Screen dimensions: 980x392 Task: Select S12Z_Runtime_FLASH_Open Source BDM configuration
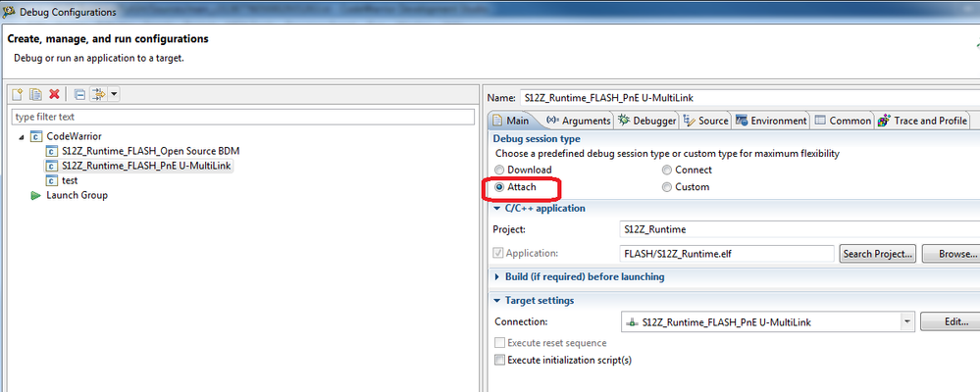[x=151, y=151]
